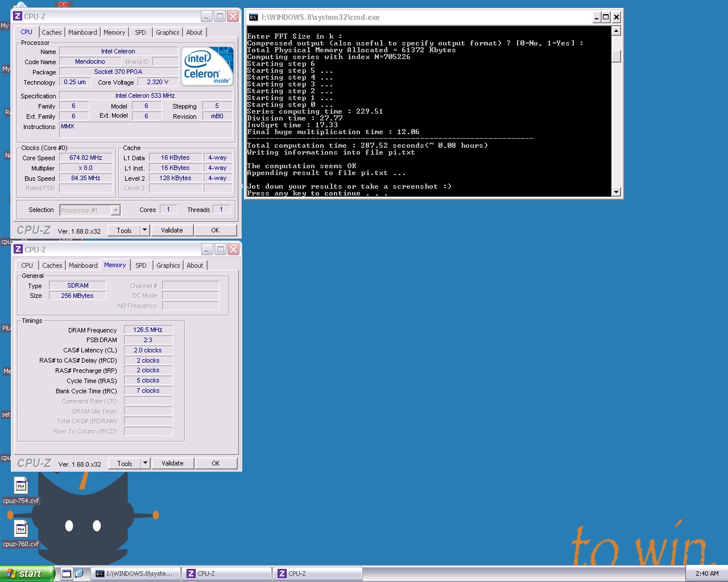Open SPD tab in CPU-Z Memory window
The width and height of the screenshot is (728, 582).
[x=141, y=265]
